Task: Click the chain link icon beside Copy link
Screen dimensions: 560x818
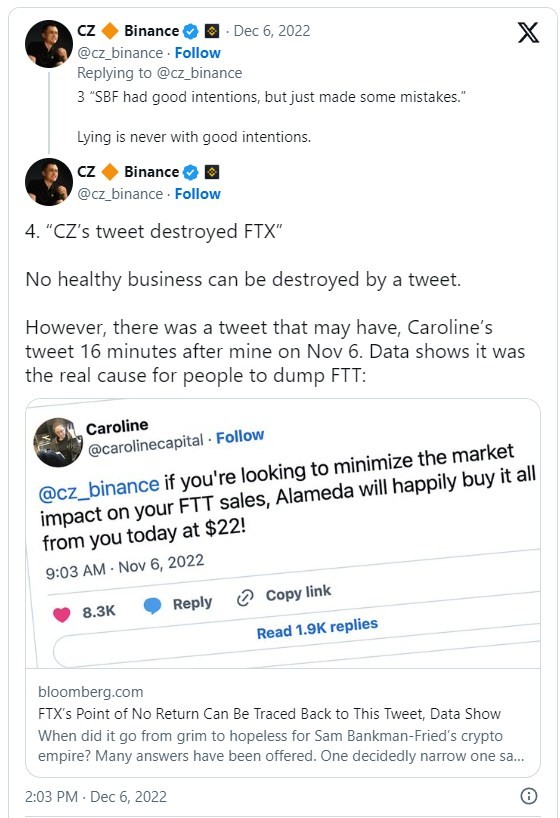Action: 245,598
